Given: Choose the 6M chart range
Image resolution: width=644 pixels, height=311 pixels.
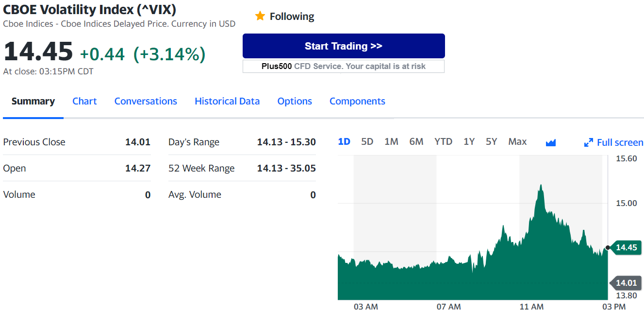Looking at the screenshot, I should 416,141.
